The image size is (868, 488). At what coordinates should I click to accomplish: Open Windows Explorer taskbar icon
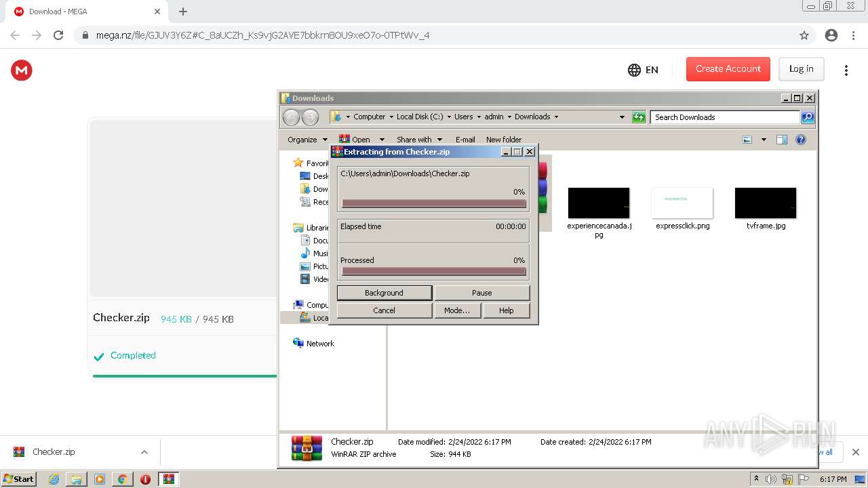[x=77, y=479]
